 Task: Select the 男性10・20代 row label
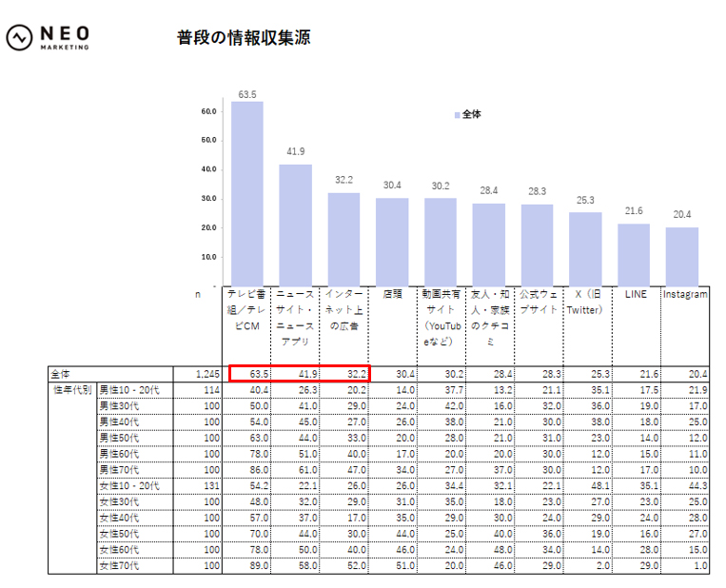(x=131, y=389)
